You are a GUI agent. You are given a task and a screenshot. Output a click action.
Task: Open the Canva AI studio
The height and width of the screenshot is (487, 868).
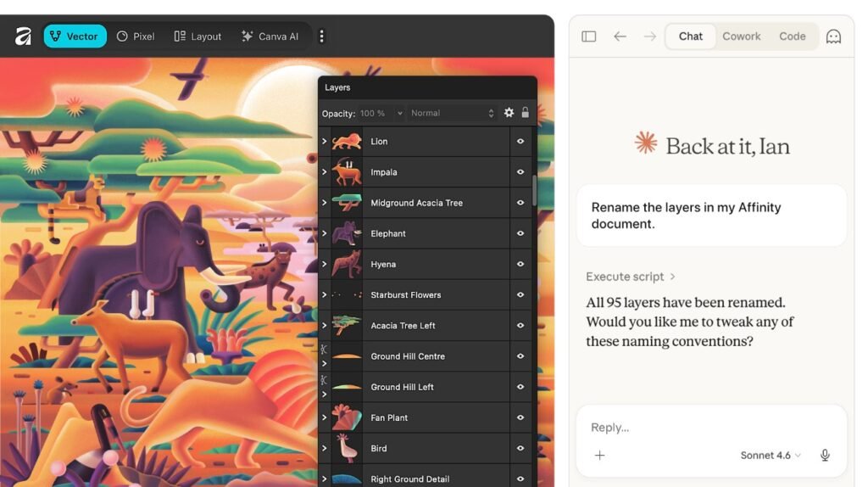(270, 36)
